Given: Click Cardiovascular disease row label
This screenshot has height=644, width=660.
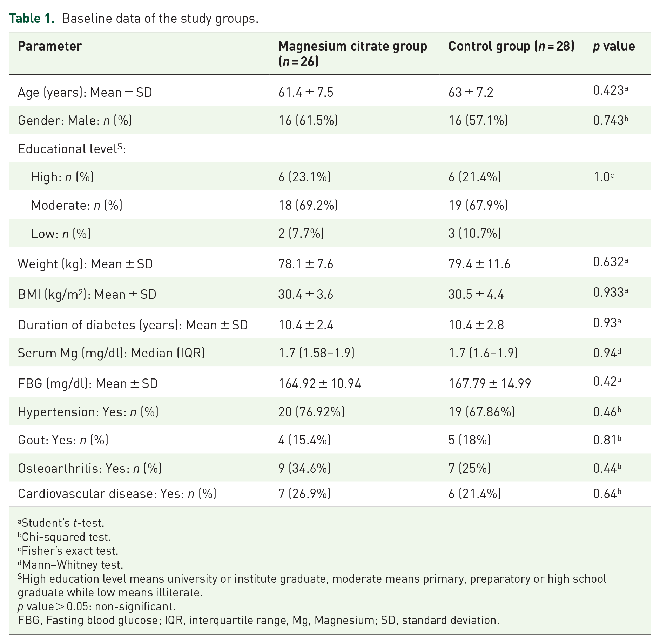Looking at the screenshot, I should (117, 494).
